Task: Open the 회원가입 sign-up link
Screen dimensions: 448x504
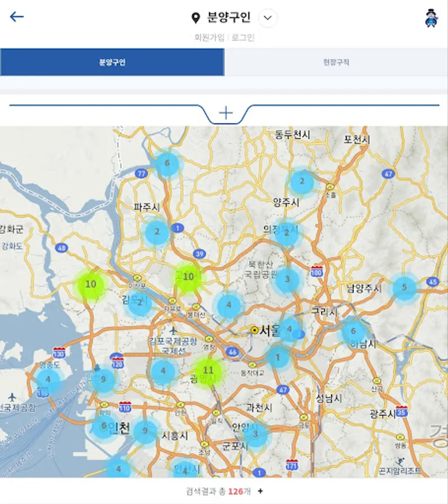Action: coord(209,38)
